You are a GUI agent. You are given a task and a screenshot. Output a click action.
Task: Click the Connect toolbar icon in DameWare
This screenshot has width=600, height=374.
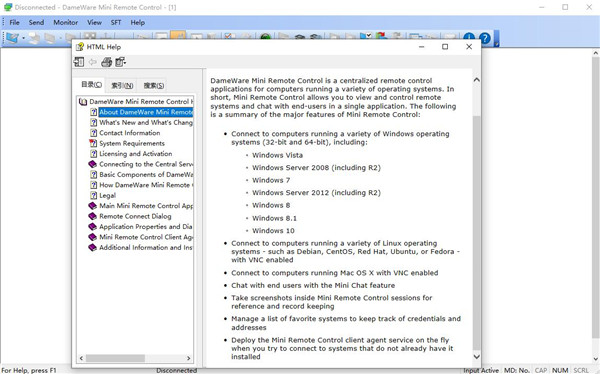pos(12,38)
